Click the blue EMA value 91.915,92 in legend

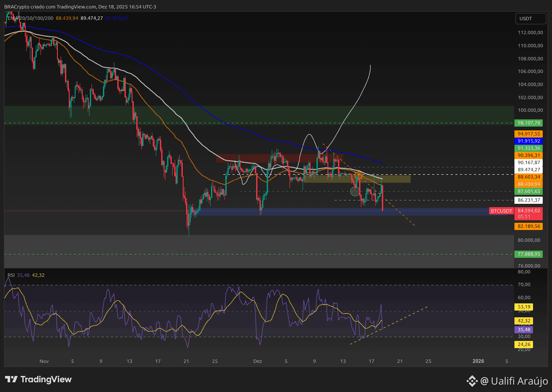pos(116,18)
